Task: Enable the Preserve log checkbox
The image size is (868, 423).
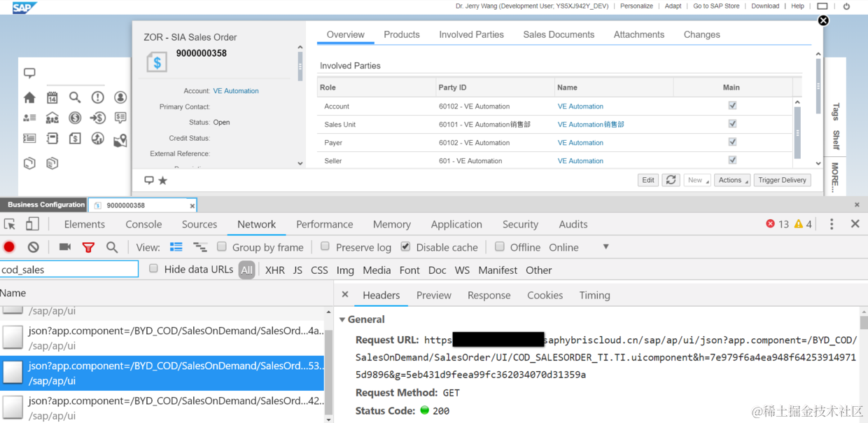Action: pos(325,247)
